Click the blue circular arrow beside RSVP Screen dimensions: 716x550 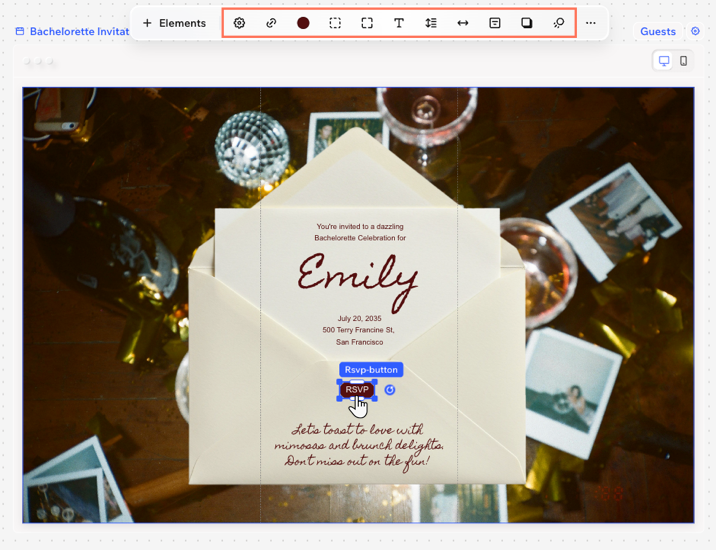click(x=390, y=390)
